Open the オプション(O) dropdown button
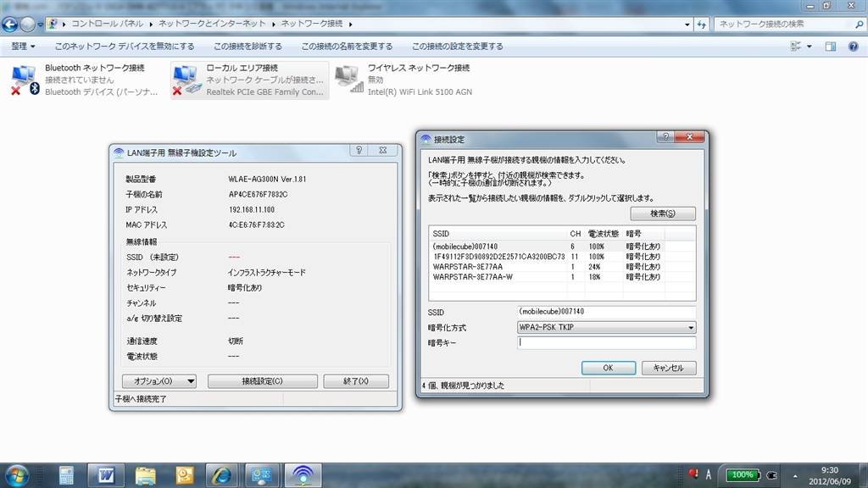868x488 pixels. (x=159, y=381)
